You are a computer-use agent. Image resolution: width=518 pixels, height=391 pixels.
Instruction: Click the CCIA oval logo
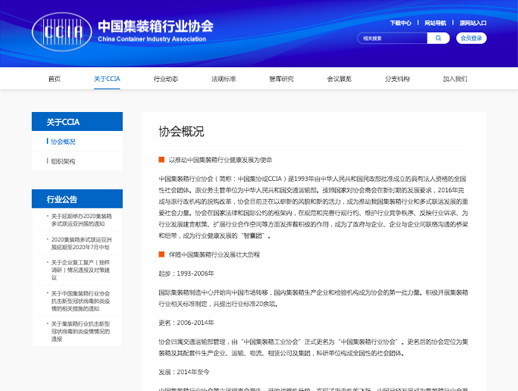62,32
